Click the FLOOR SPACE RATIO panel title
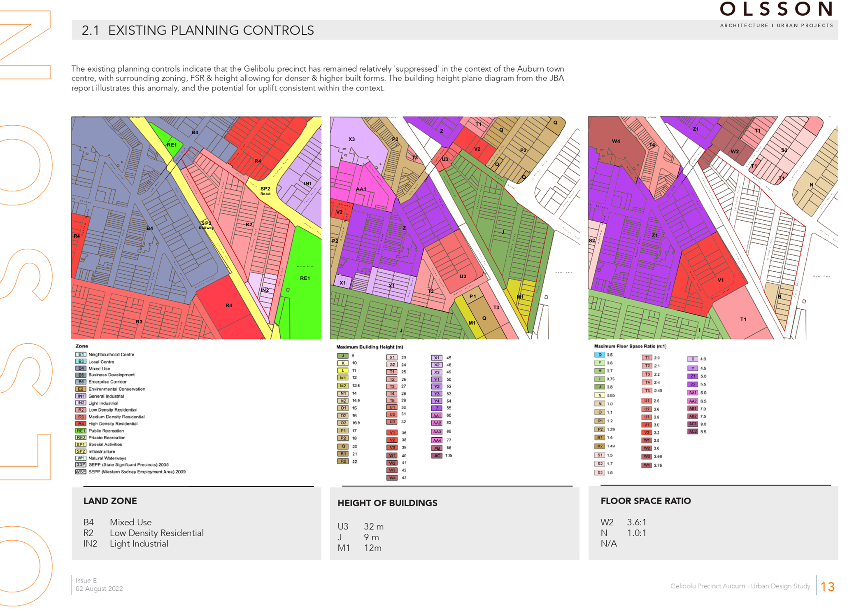The image size is (868, 611). point(645,501)
